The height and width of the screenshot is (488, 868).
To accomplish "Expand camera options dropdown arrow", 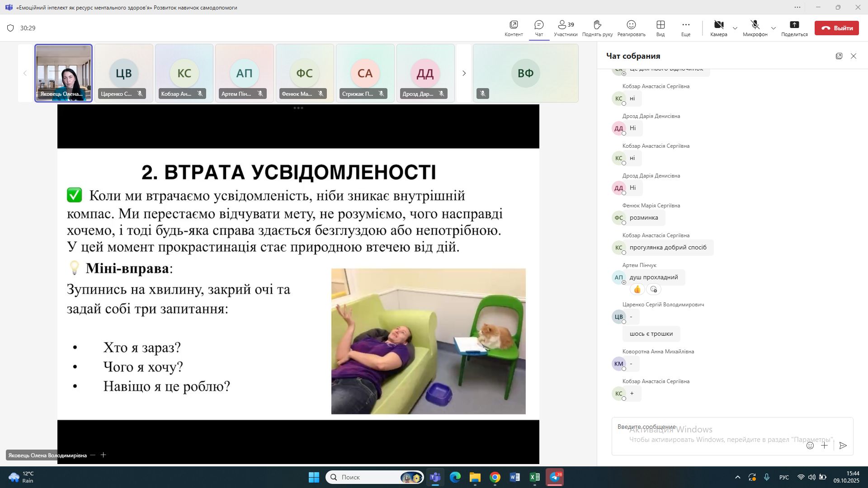I will point(735,28).
